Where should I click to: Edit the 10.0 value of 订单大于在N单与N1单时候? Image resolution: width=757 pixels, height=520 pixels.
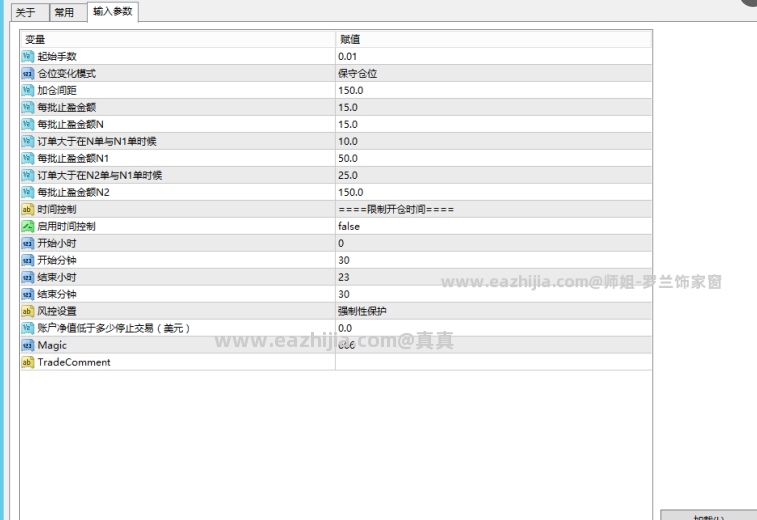[x=493, y=141]
